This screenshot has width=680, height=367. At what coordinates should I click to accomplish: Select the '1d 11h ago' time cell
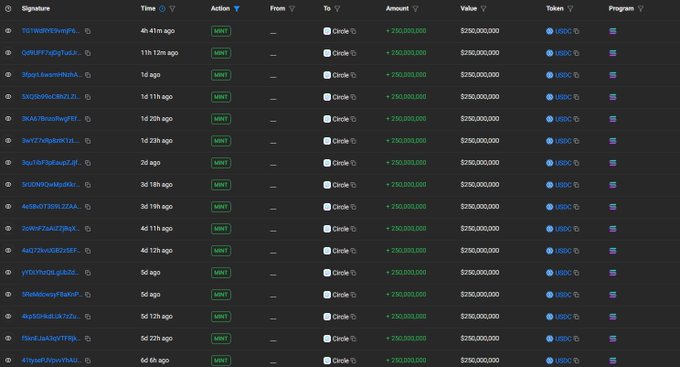tap(157, 96)
